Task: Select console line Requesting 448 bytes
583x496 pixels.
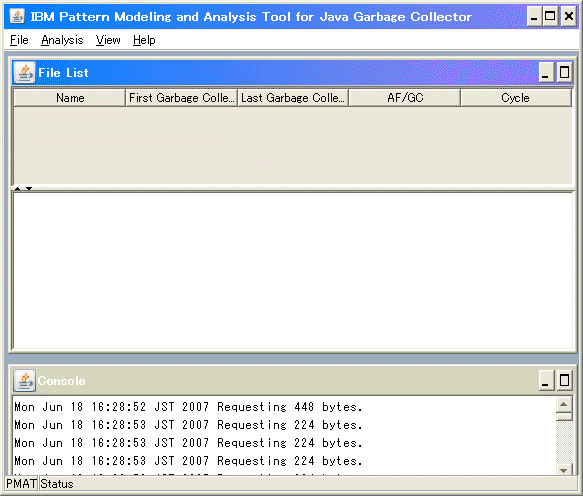Action: [188, 407]
